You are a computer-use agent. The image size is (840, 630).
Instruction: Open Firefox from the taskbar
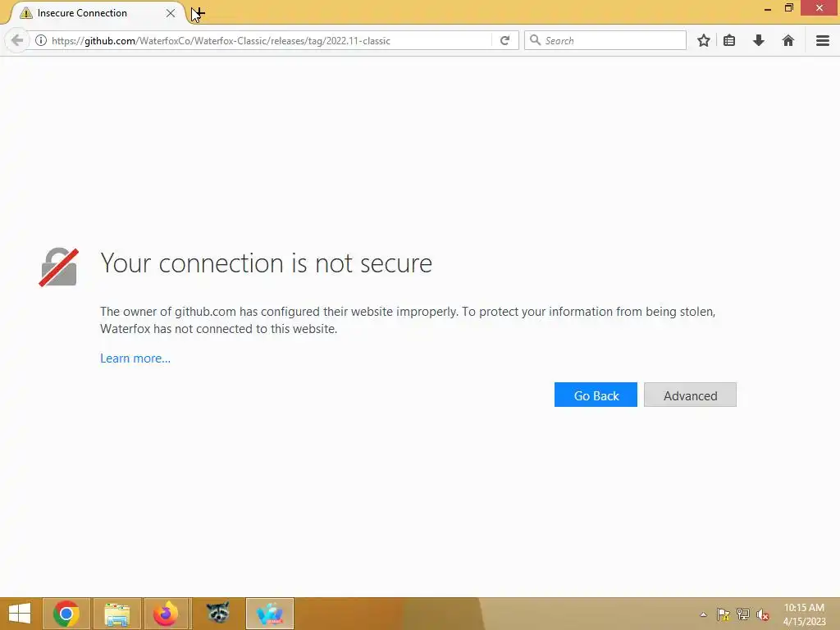click(166, 614)
